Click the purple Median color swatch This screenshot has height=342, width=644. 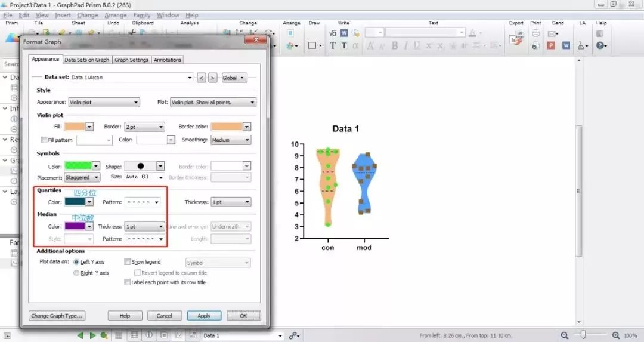tap(75, 226)
